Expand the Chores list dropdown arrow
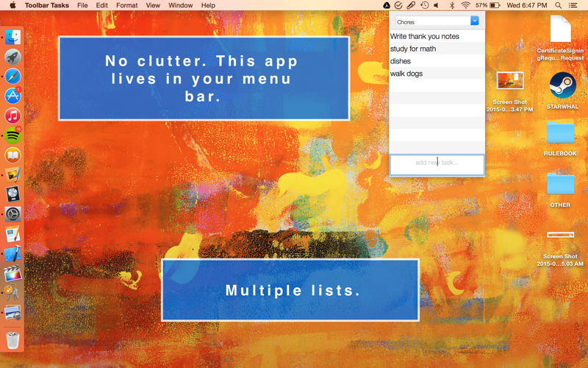The height and width of the screenshot is (368, 588). coord(474,21)
